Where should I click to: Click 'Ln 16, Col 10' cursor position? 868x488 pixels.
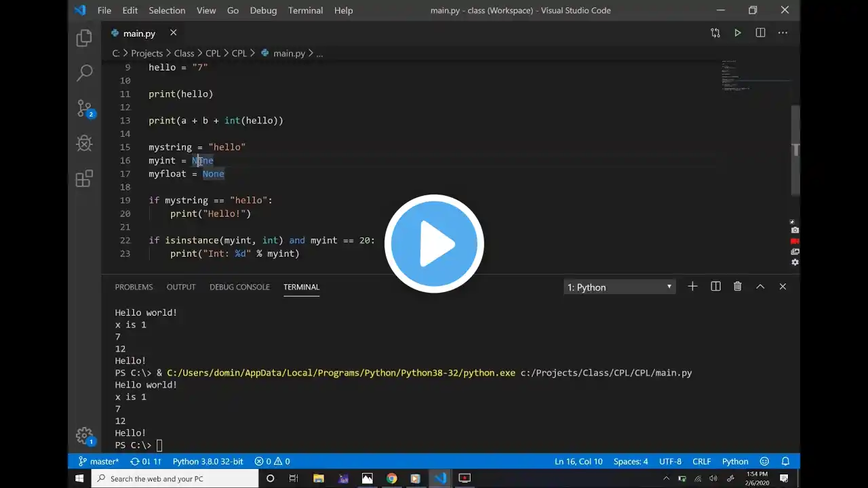click(x=578, y=462)
